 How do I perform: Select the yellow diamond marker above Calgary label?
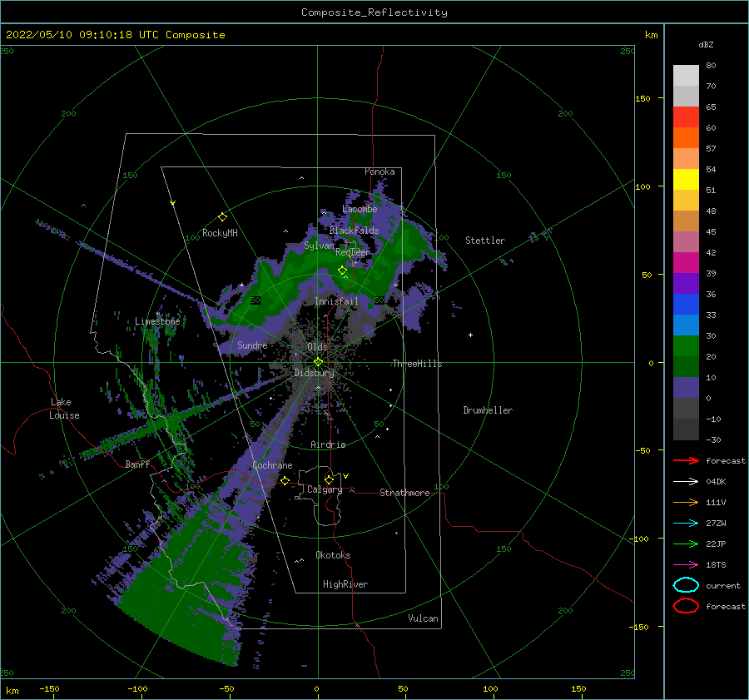(329, 479)
